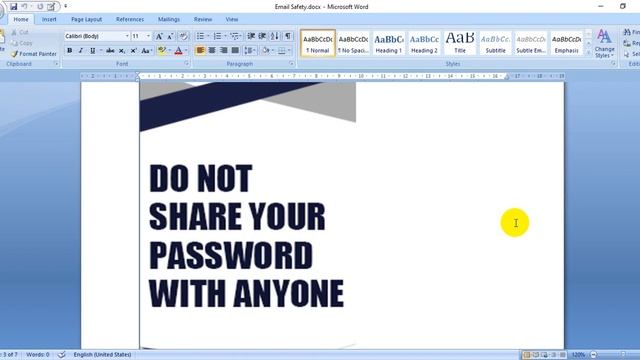This screenshot has height=360, width=640.
Task: Click the Decrease Indent icon
Action: click(x=251, y=36)
